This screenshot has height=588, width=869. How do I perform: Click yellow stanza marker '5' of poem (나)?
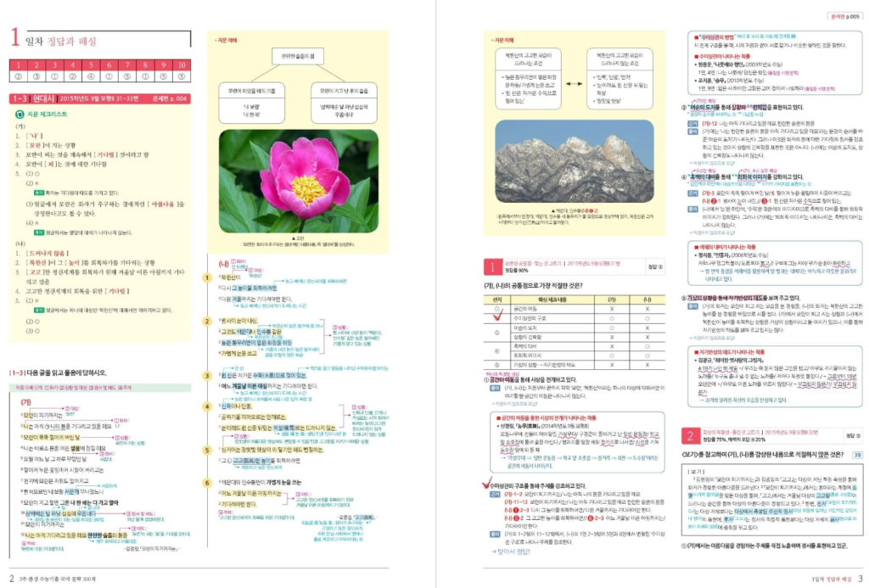tap(207, 450)
